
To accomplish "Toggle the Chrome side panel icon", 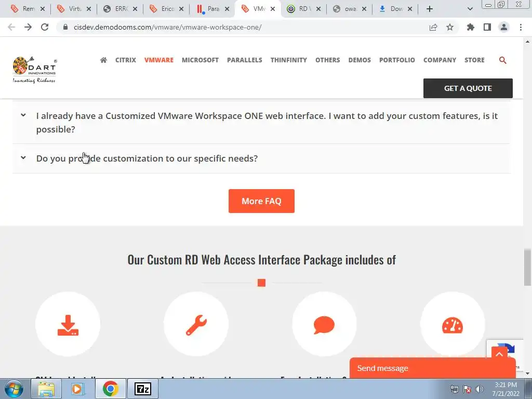I will (487, 27).
